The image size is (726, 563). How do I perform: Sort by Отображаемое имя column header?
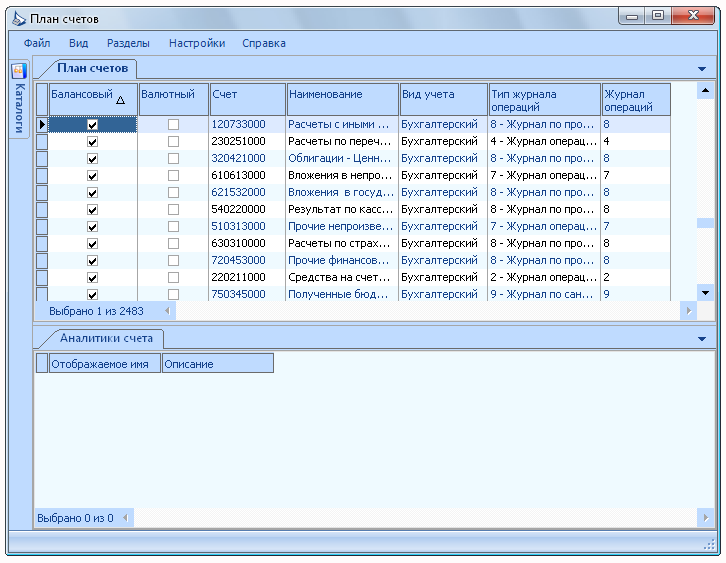105,364
